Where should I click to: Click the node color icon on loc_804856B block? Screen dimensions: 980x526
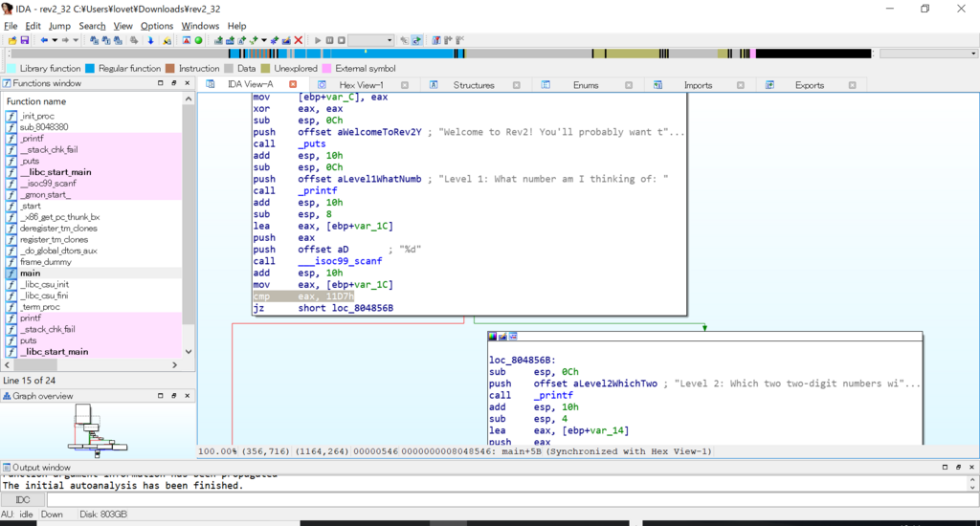pos(493,336)
